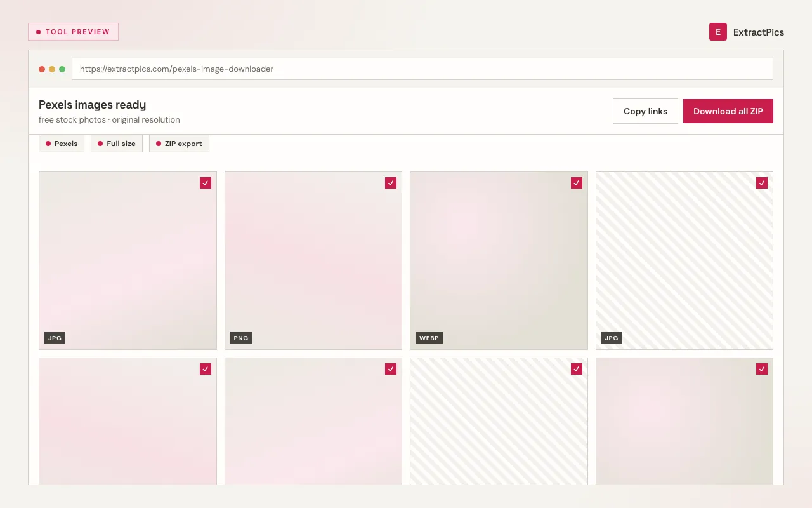
Task: Open the striped JPG thumbnail in first row
Action: (x=684, y=260)
